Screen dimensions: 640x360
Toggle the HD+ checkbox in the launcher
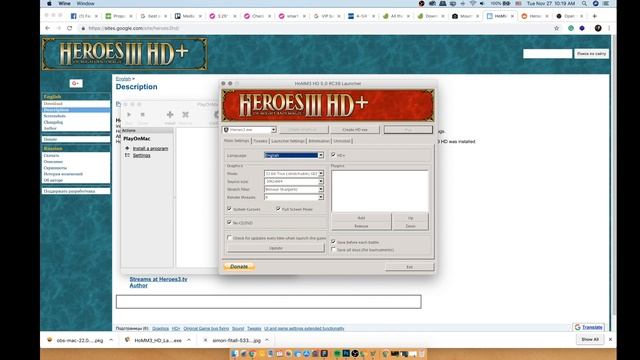tap(333, 155)
